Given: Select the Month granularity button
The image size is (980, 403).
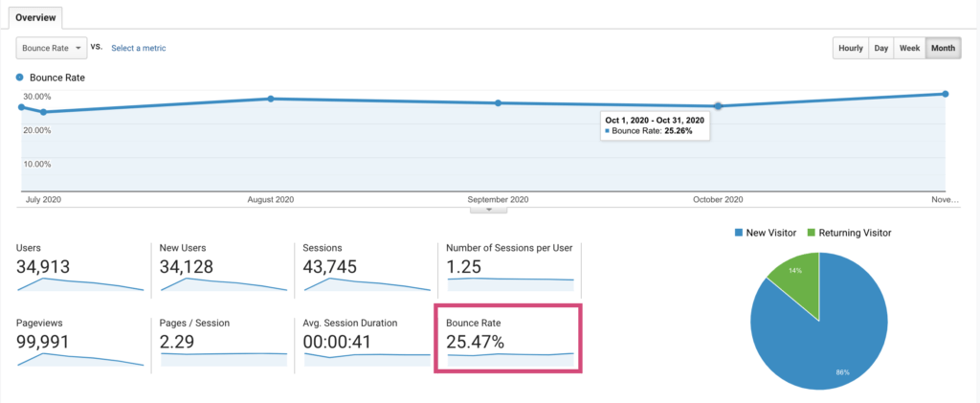Looking at the screenshot, I should coord(943,48).
